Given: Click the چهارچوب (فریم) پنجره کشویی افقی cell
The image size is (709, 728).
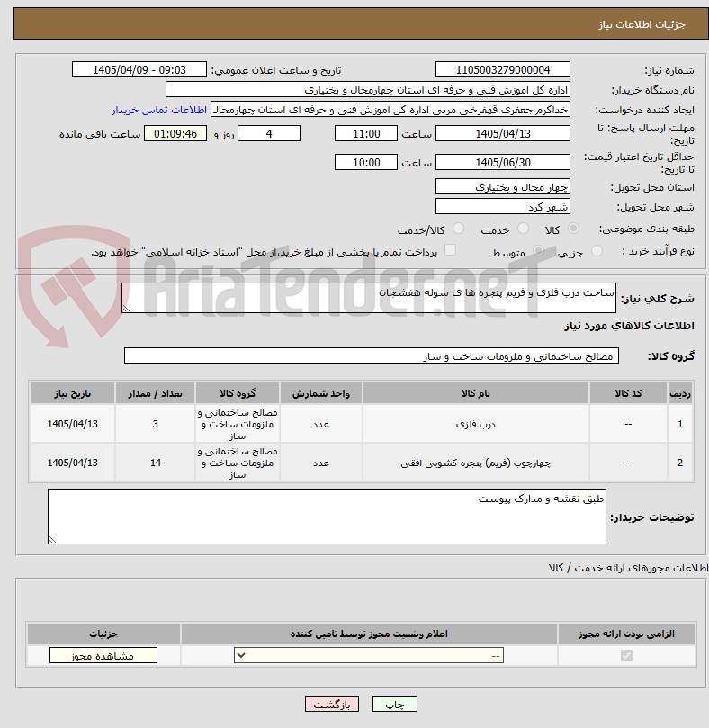Looking at the screenshot, I should 475,463.
